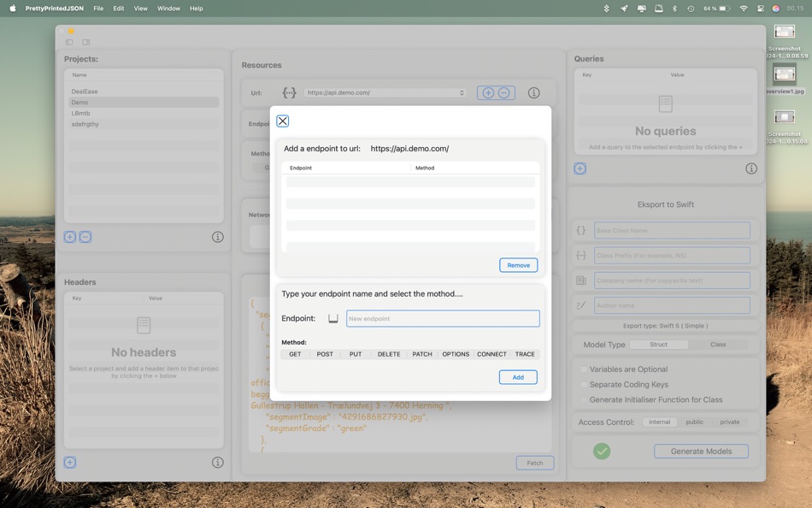Click the green checkmark near Generate Models
This screenshot has width=812, height=508.
coord(602,451)
